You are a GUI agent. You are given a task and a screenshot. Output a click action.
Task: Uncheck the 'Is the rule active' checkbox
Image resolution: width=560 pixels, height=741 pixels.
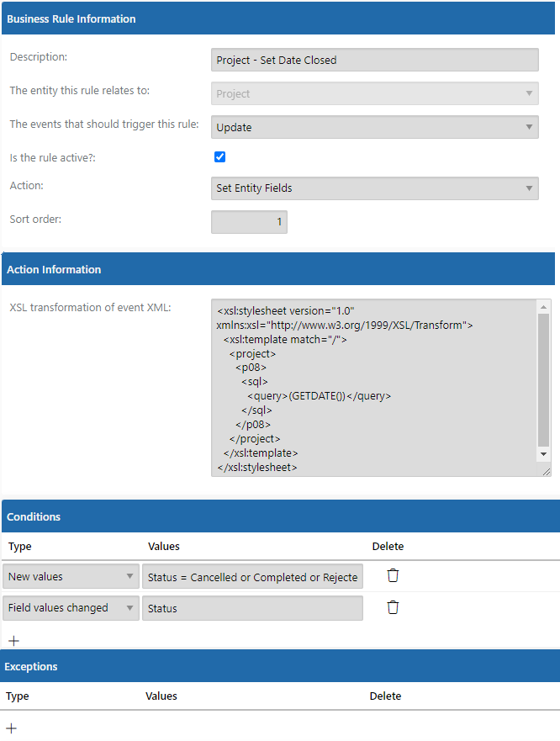pyautogui.click(x=219, y=157)
